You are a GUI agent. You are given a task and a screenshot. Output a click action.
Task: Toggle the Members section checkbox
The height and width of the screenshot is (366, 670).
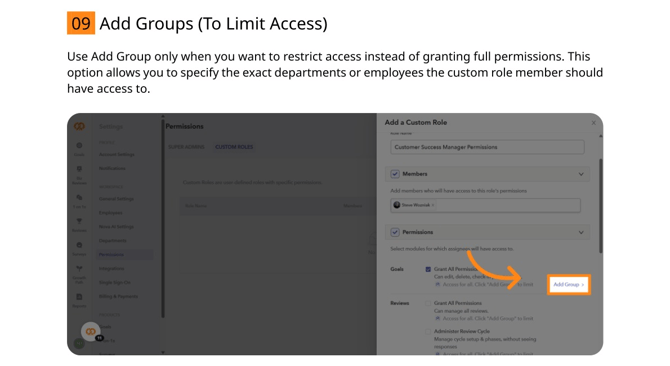395,174
